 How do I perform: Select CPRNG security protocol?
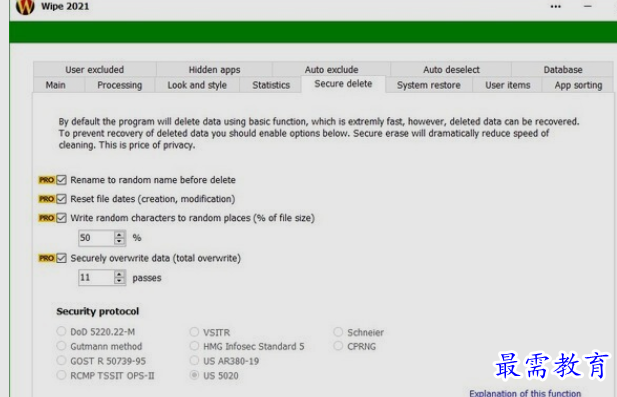(338, 346)
